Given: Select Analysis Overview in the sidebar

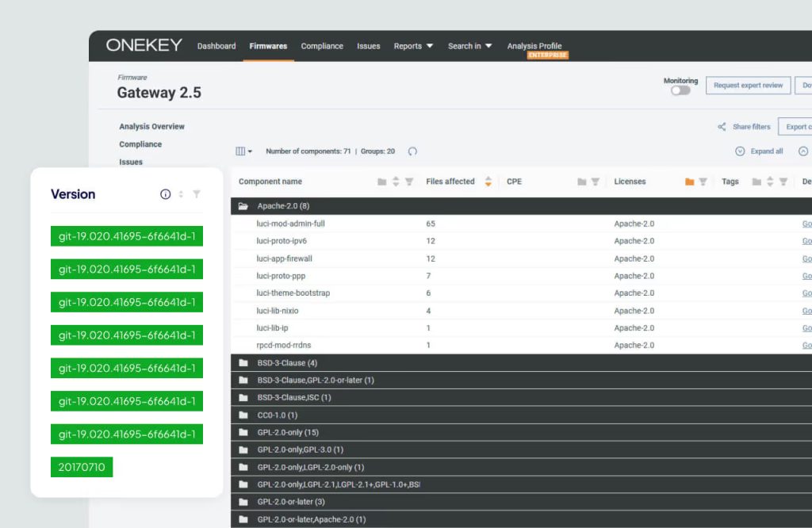Looking at the screenshot, I should pyautogui.click(x=151, y=127).
